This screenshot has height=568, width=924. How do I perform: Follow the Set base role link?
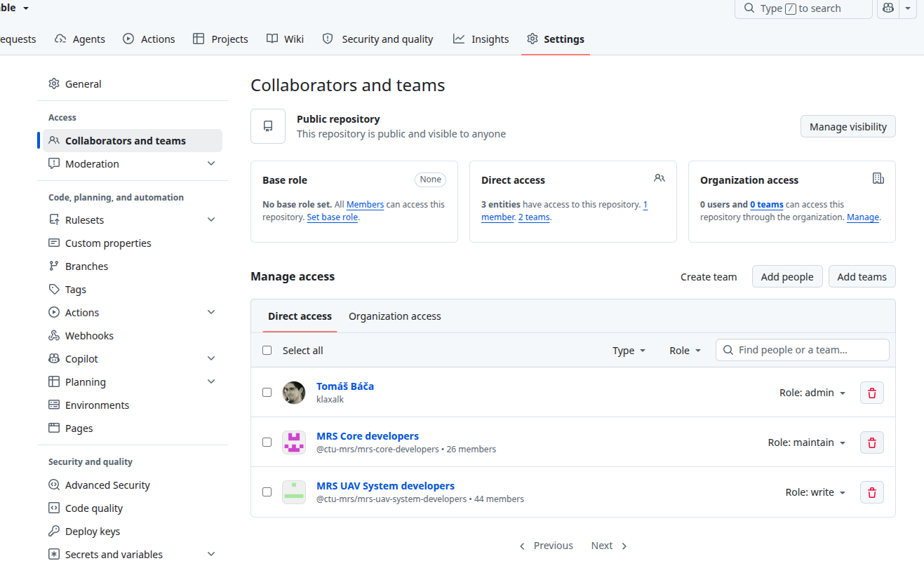(333, 217)
